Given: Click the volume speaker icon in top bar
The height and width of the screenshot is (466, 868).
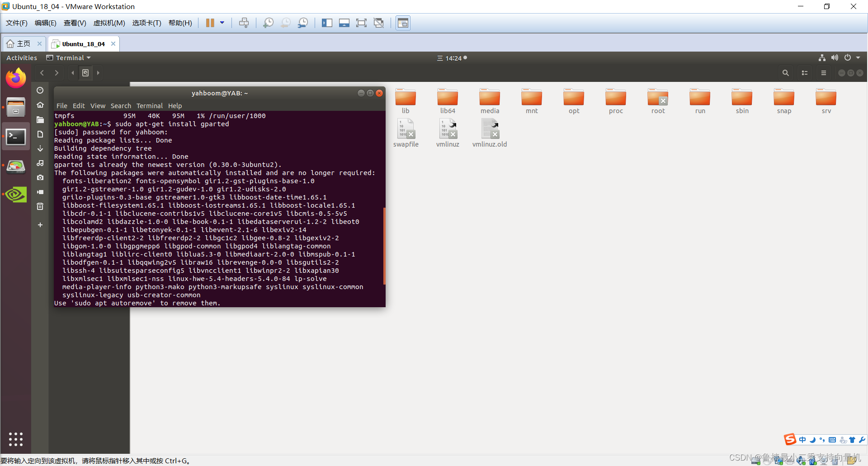Looking at the screenshot, I should coord(835,58).
